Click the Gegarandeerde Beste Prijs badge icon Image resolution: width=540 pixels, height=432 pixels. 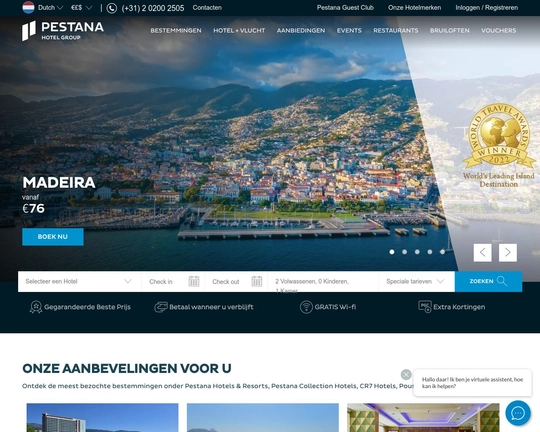[x=36, y=307]
